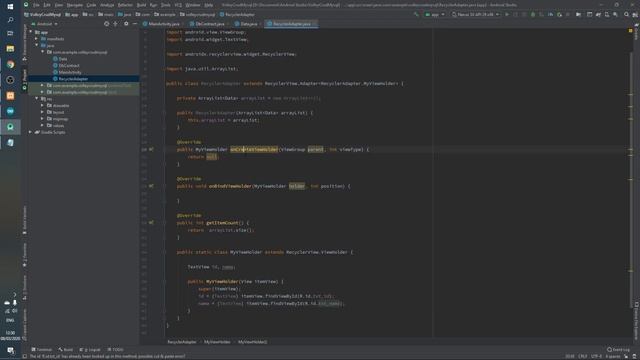Screen dimensions: 640x360
Task: Toggle the Gradle side tab
Action: coord(636,33)
